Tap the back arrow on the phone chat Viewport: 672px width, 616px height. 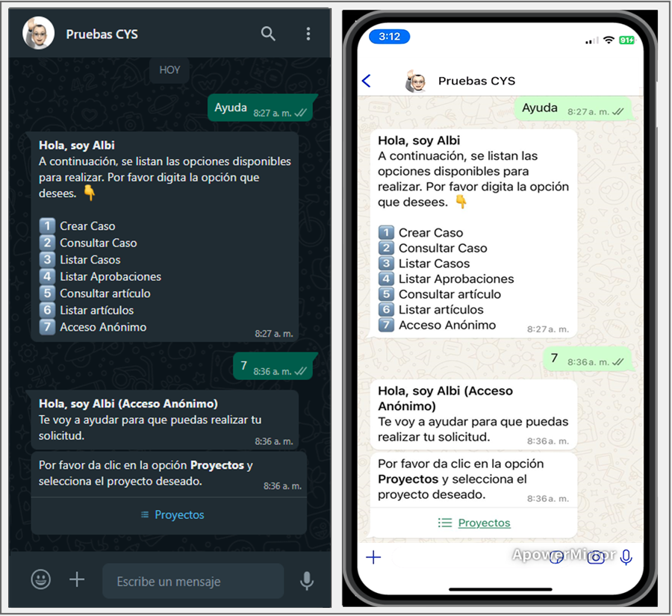(367, 81)
